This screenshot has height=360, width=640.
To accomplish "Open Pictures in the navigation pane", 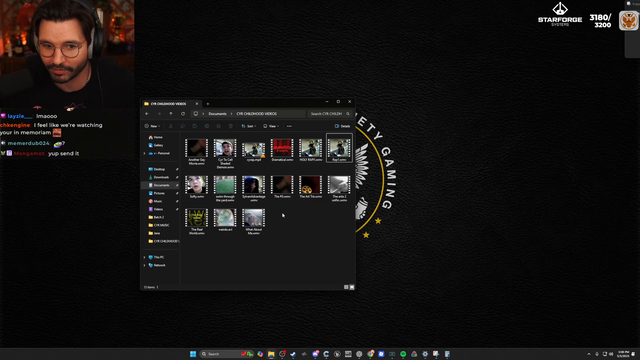I will tap(159, 193).
